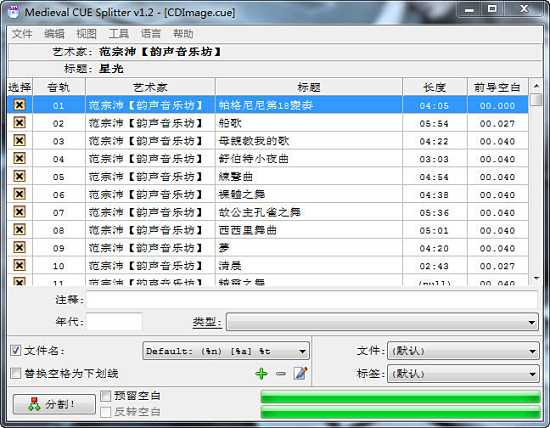
Task: Click the 分割! split button
Action: point(54,404)
